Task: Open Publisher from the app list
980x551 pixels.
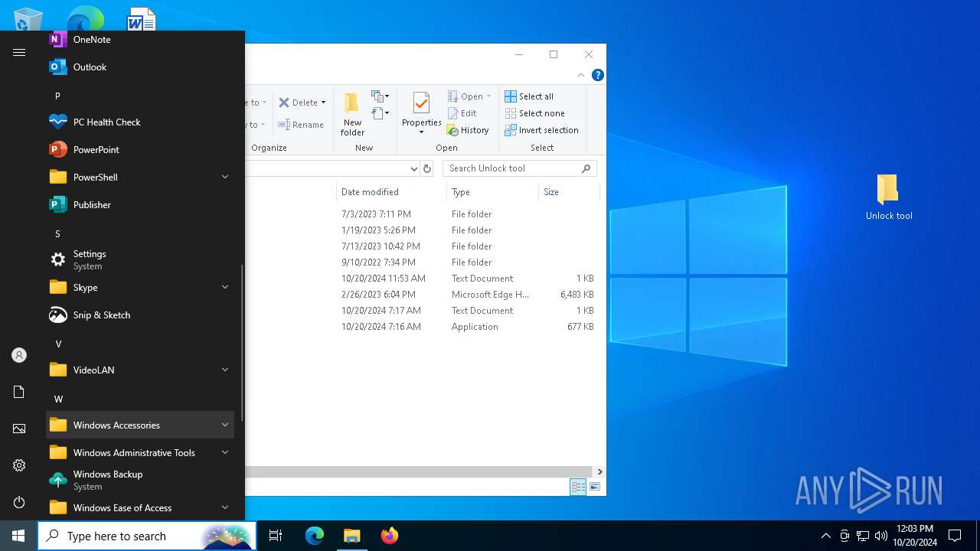Action: pyautogui.click(x=140, y=204)
